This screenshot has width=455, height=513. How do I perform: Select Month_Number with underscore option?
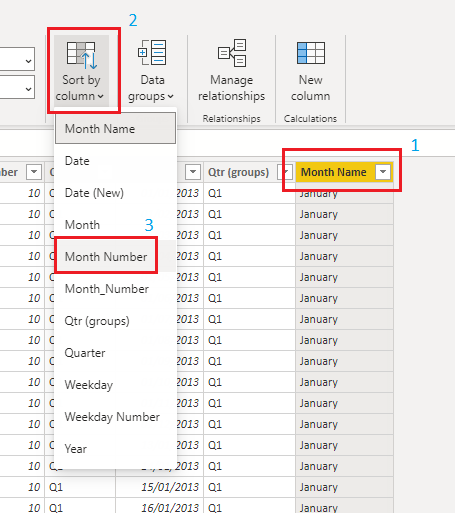coord(115,289)
